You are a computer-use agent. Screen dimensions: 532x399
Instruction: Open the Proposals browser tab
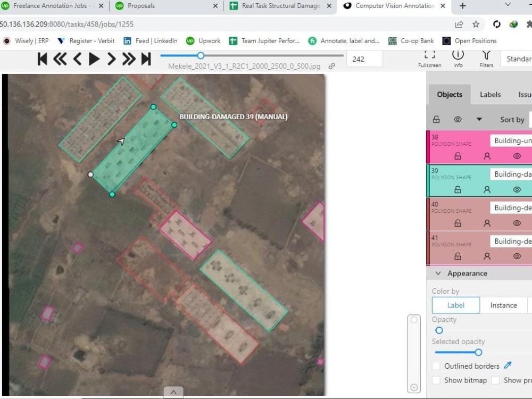pos(166,6)
